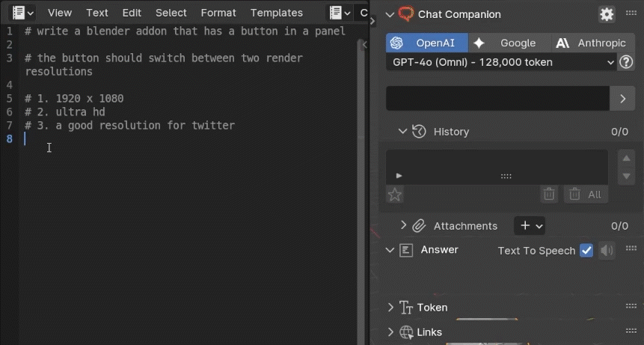
Task: Delete the current history entry with trash icon
Action: click(549, 194)
